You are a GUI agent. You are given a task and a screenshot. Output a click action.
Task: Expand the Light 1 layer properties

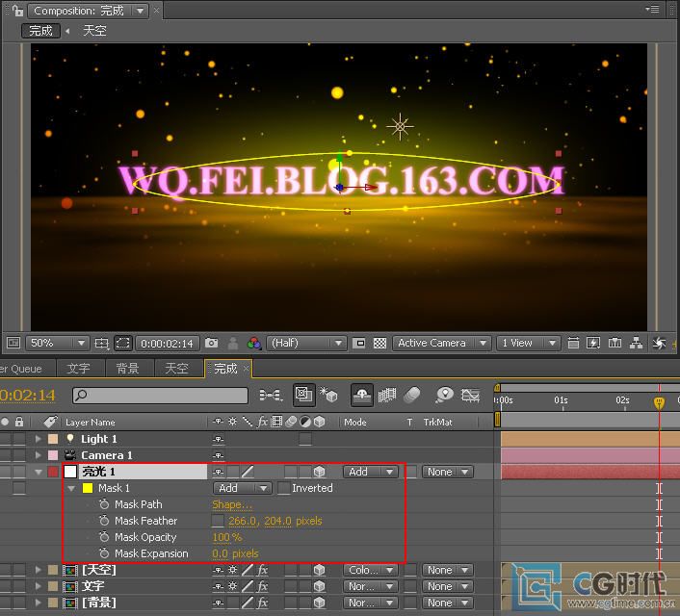pos(38,439)
